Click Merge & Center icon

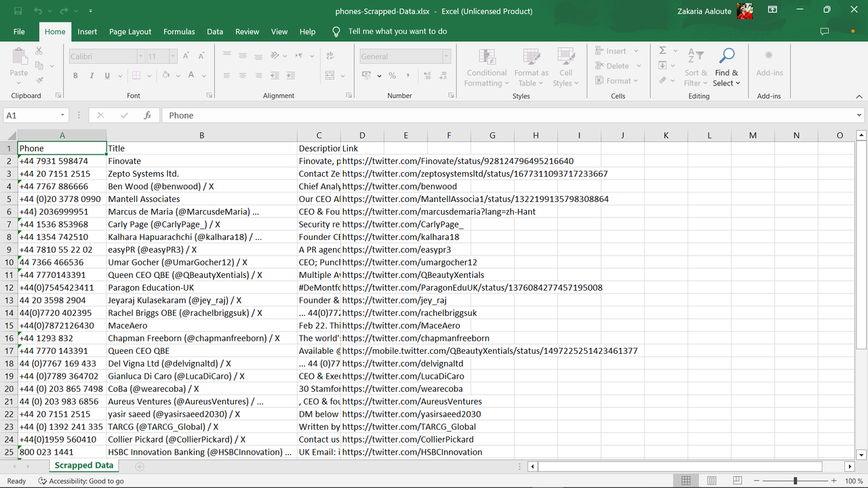click(x=330, y=75)
